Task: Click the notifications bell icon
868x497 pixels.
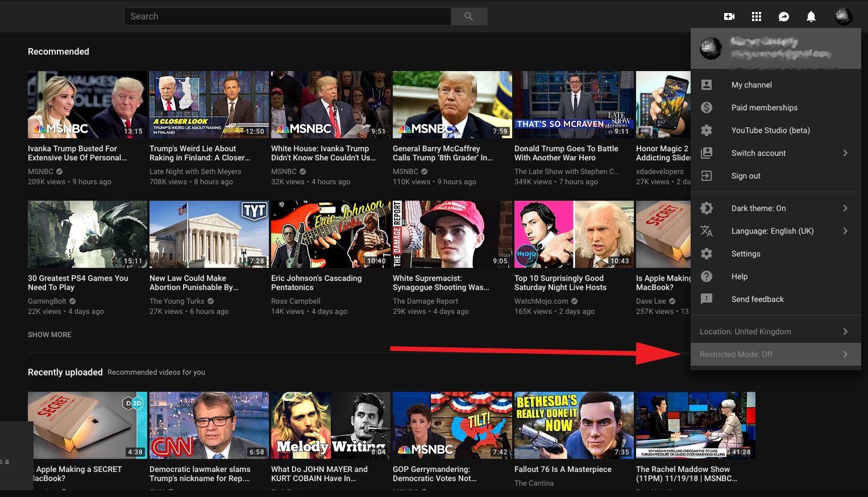Action: point(811,16)
